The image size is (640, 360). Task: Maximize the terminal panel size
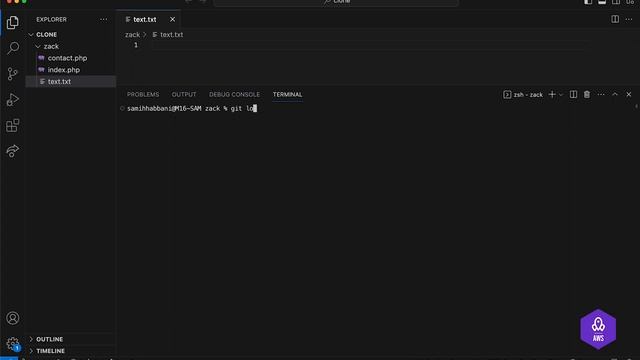tap(615, 95)
